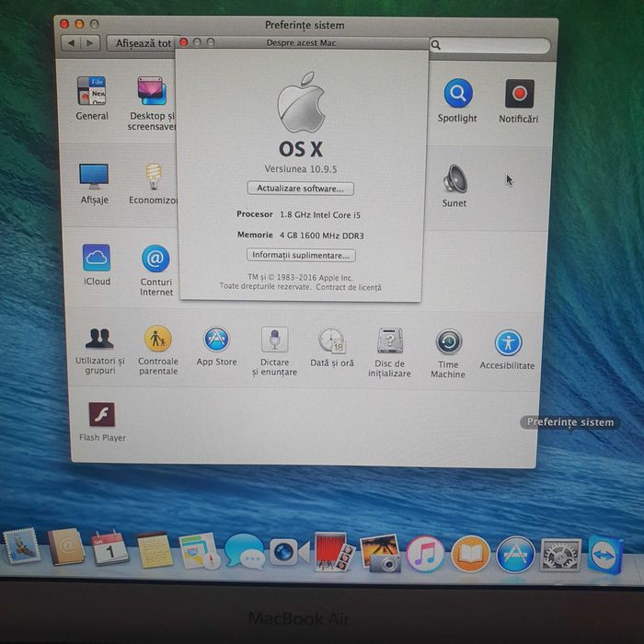Launch Mail from the Dock
644x644 pixels.
pyautogui.click(x=22, y=546)
